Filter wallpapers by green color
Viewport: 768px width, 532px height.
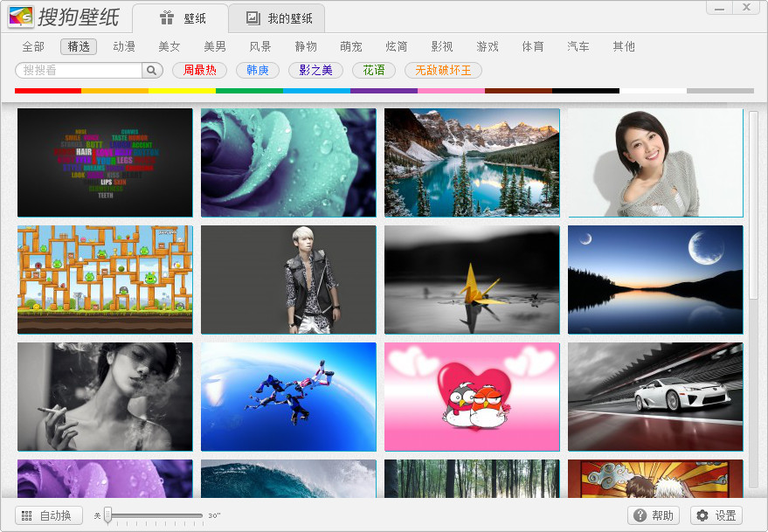point(249,91)
